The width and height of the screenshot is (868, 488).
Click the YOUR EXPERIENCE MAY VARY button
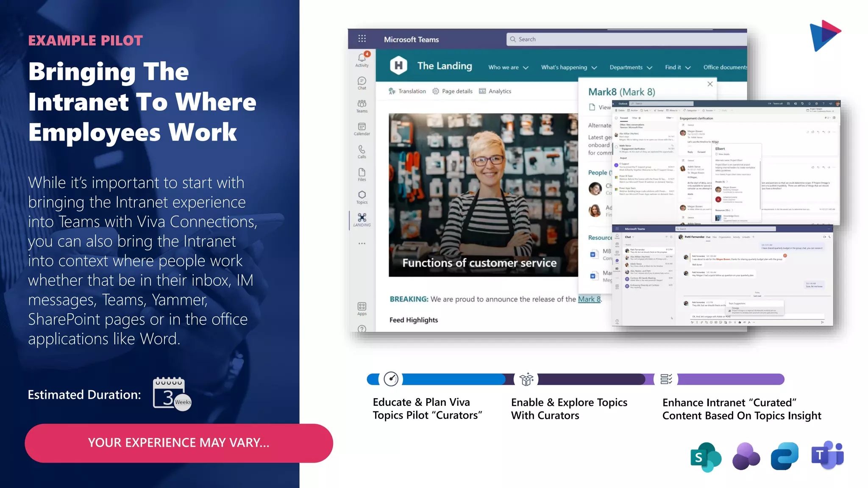pos(178,443)
